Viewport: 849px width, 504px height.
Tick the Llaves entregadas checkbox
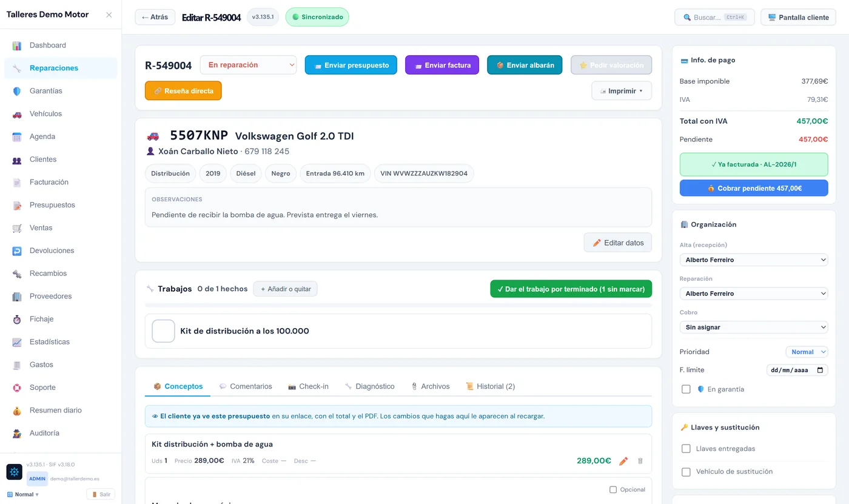(x=686, y=449)
